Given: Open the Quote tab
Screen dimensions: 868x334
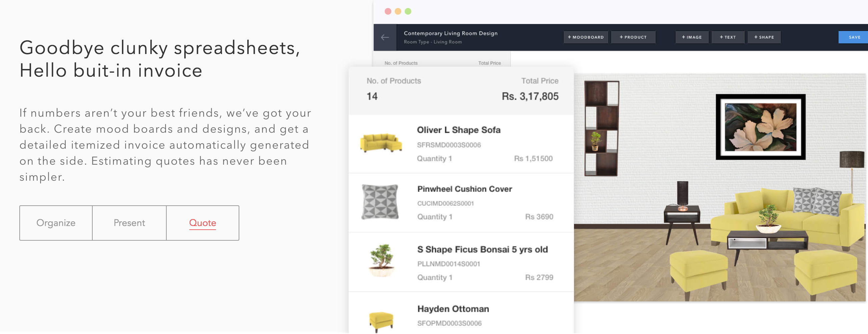Looking at the screenshot, I should pyautogui.click(x=203, y=223).
